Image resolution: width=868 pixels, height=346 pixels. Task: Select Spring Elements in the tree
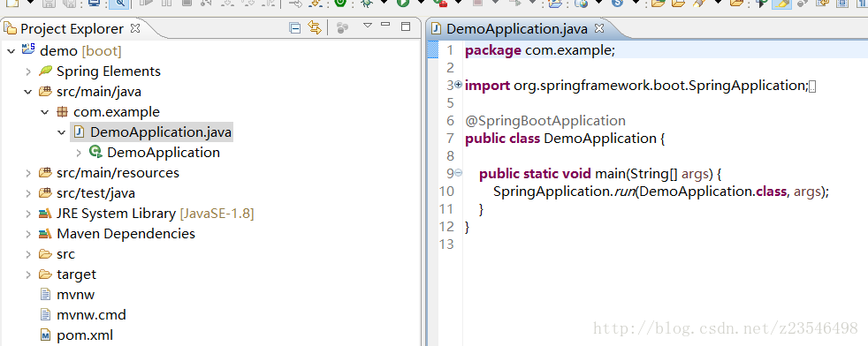(x=109, y=71)
